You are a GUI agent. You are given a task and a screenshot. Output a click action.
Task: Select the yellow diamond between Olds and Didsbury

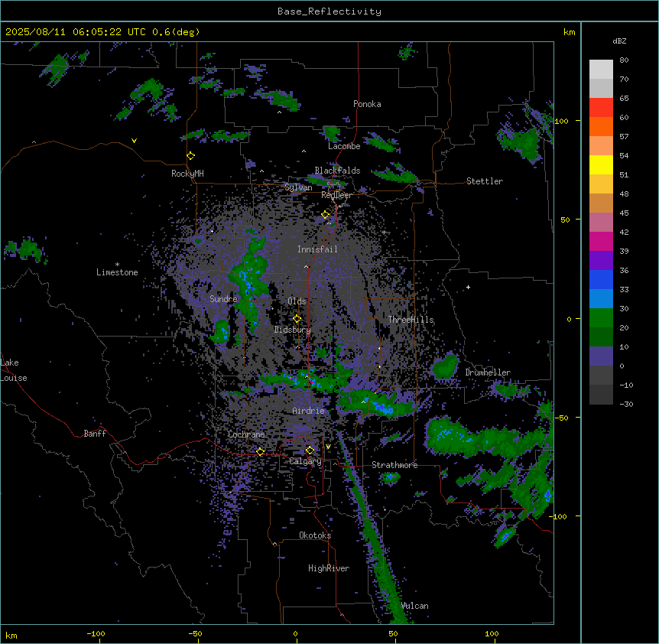[x=297, y=319]
